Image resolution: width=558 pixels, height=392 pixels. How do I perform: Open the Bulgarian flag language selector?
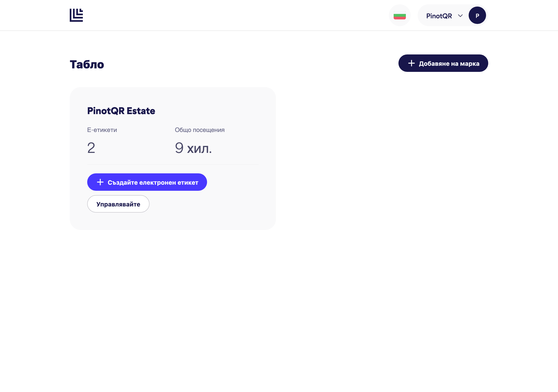point(400,15)
